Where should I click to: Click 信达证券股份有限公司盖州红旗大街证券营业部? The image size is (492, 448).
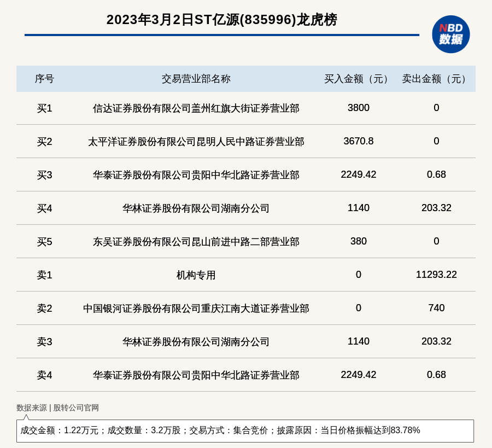196,108
